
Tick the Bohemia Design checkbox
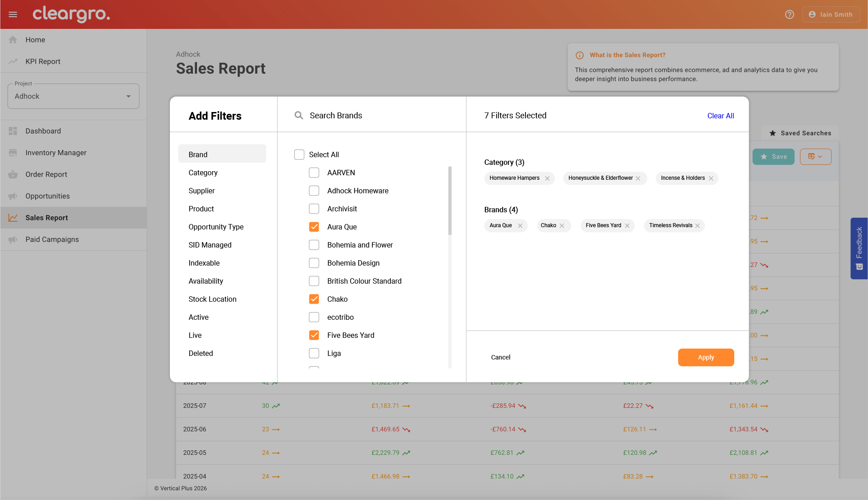(314, 263)
